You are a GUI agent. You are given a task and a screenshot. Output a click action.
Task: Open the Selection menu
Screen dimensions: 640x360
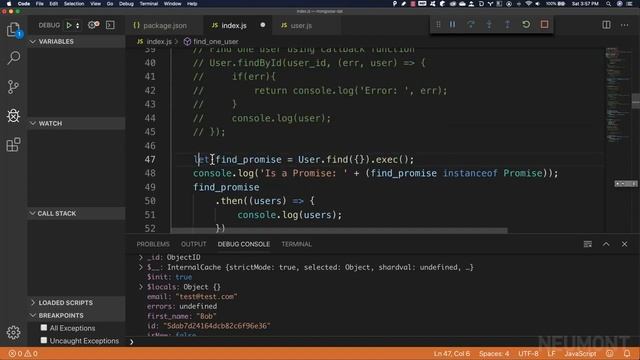coord(74,4)
